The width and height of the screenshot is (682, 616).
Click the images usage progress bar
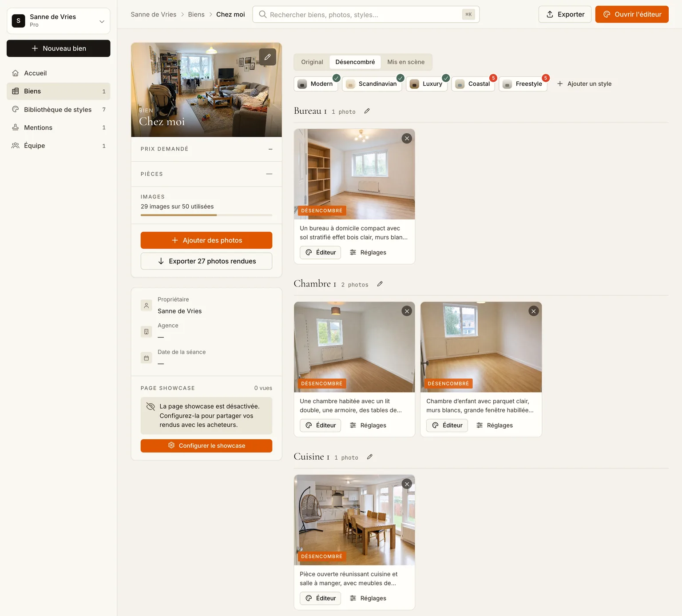point(206,215)
